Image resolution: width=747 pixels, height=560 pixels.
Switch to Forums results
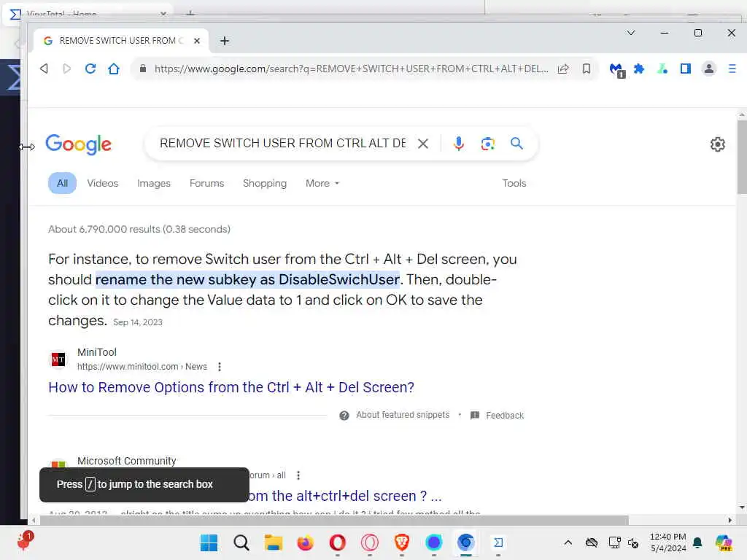pos(206,183)
